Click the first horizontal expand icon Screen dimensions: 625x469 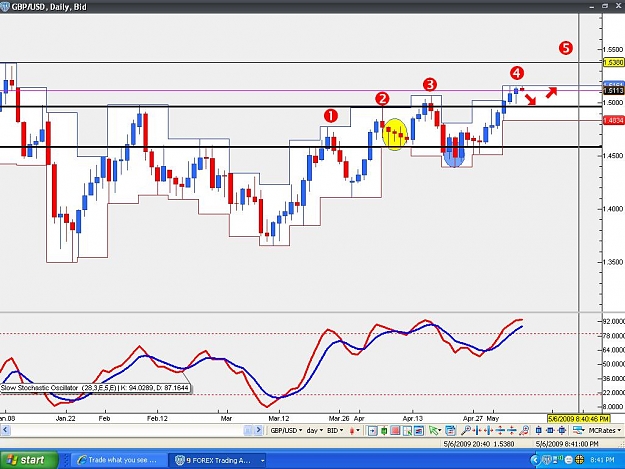pyautogui.click(x=477, y=430)
